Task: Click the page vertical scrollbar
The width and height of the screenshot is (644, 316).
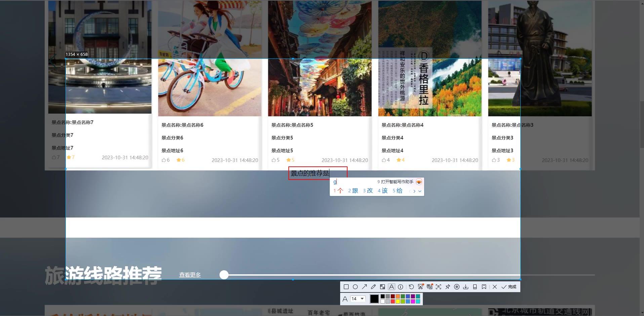Action: (642, 124)
